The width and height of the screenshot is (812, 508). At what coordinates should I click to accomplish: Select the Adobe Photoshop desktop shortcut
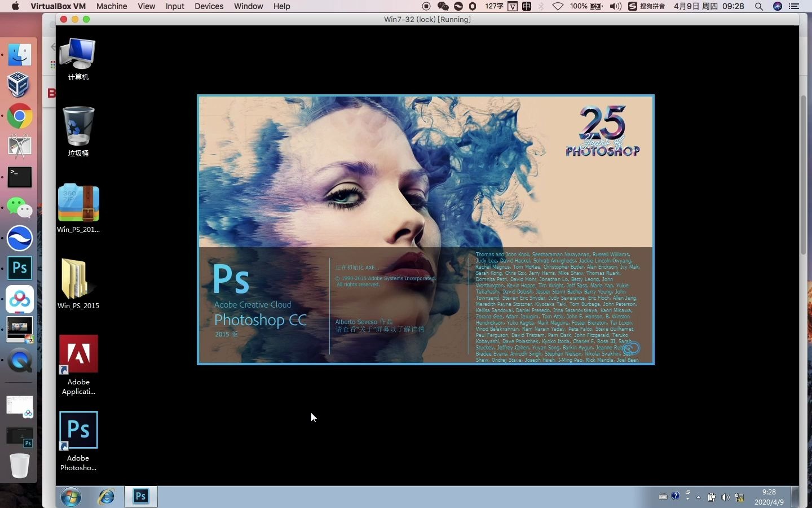click(78, 441)
